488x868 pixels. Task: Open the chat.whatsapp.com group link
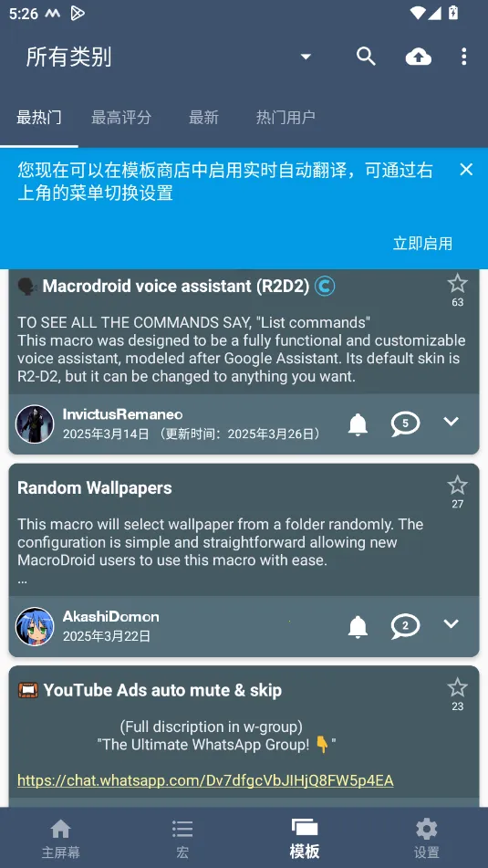point(205,780)
